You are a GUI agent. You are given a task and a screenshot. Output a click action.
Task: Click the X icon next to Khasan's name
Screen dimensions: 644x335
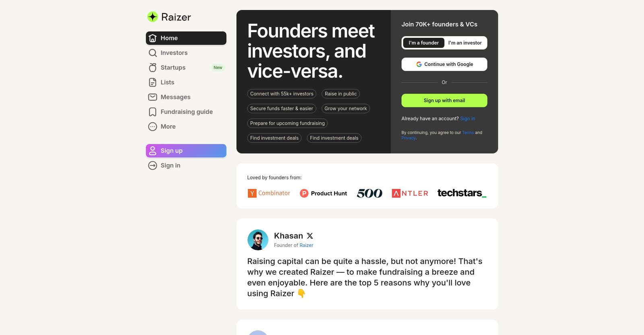point(309,236)
